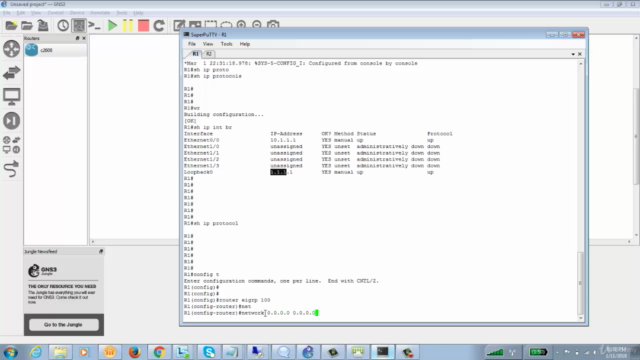Image resolution: width=640 pixels, height=360 pixels.
Task: Click terminal scrollbar down arrow
Action: pyautogui.click(x=580, y=318)
